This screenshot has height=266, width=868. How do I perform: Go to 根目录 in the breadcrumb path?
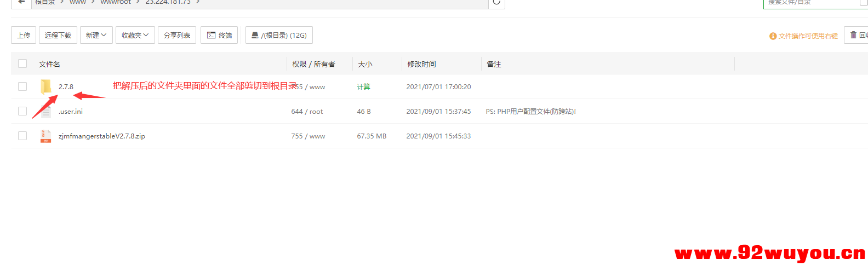[x=45, y=2]
